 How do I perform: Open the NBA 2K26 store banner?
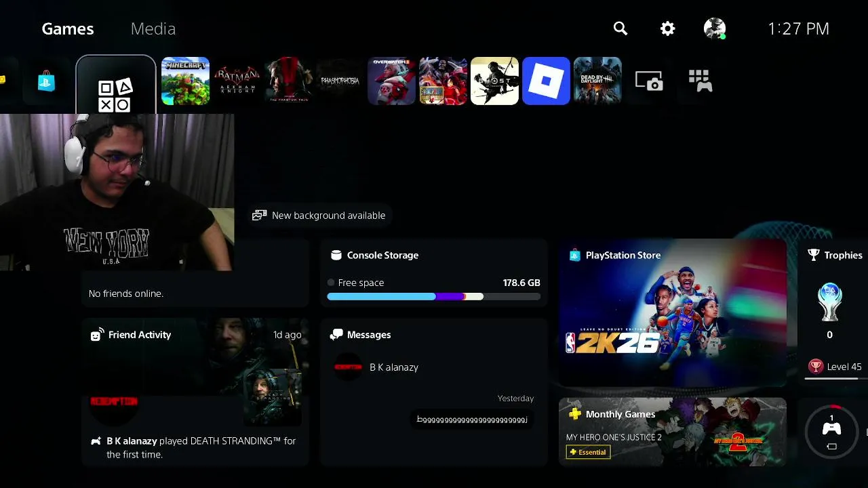pyautogui.click(x=673, y=312)
